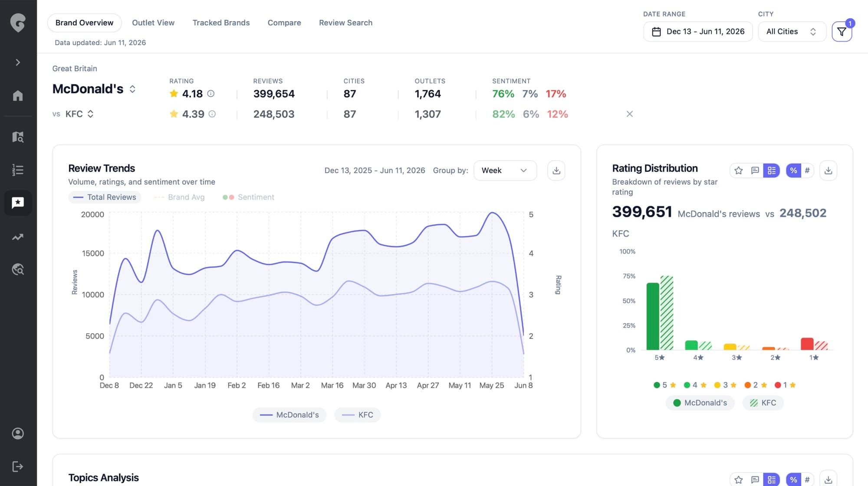The width and height of the screenshot is (868, 486).
Task: Select the starred reviews icon in sidebar
Action: pyautogui.click(x=18, y=203)
